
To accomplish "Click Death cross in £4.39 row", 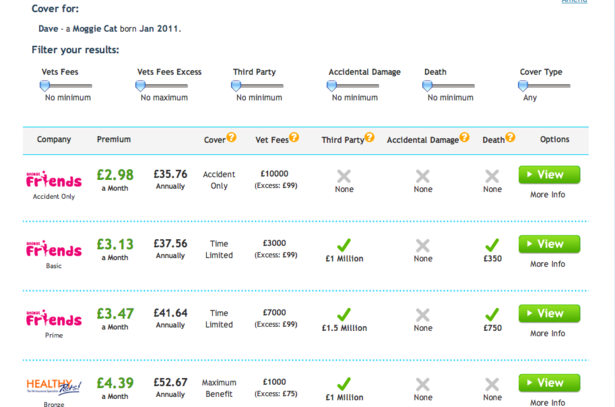I will 492,385.
